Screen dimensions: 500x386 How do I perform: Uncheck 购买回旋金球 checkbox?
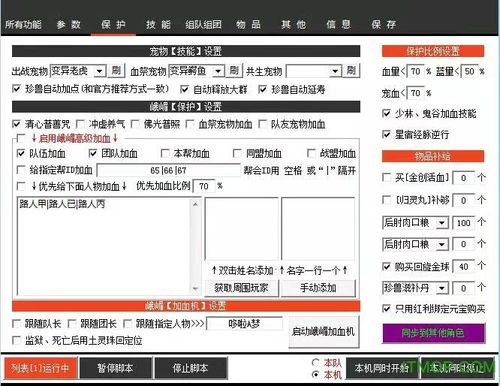pos(386,266)
